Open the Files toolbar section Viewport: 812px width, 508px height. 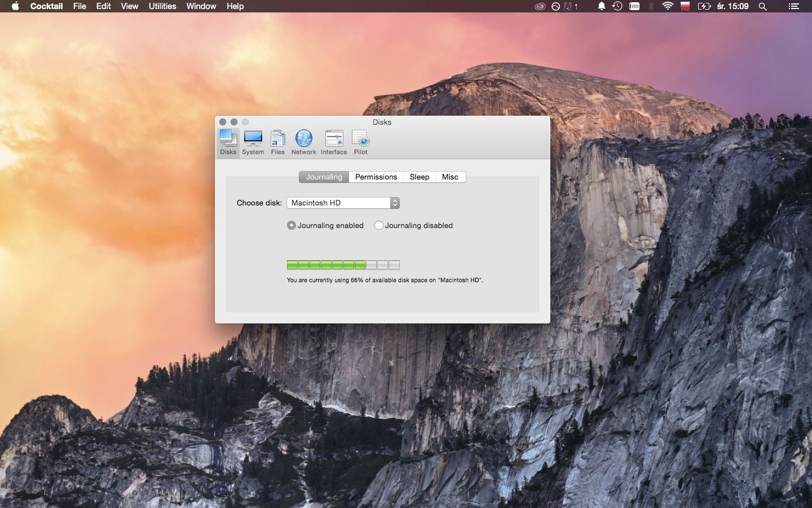(x=277, y=142)
